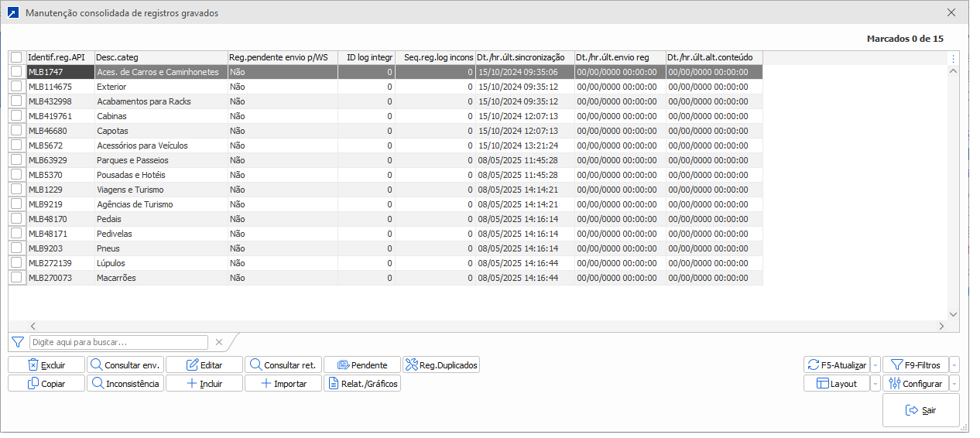The width and height of the screenshot is (980, 438).
Task: Check the box for row MLB1747
Action: point(16,71)
